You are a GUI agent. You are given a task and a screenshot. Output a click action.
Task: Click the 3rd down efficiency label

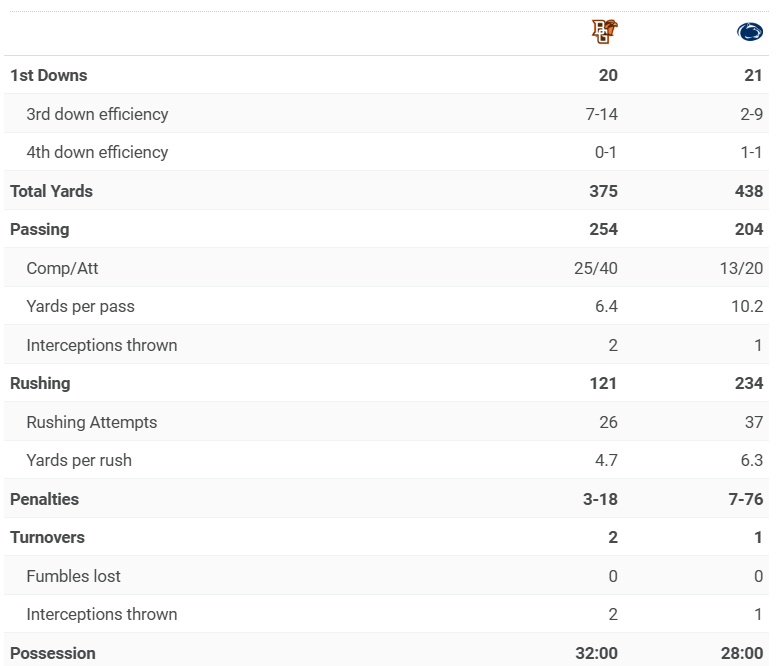(x=97, y=114)
